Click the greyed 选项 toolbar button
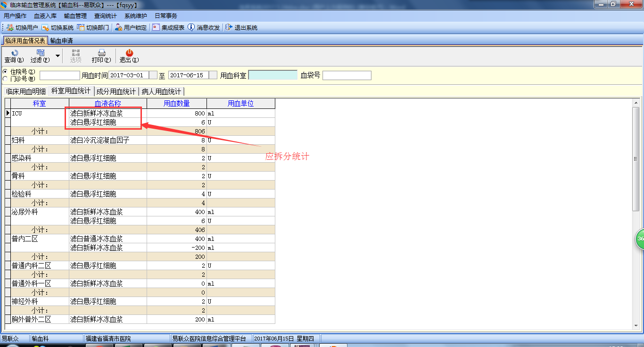644x347 pixels. point(75,56)
